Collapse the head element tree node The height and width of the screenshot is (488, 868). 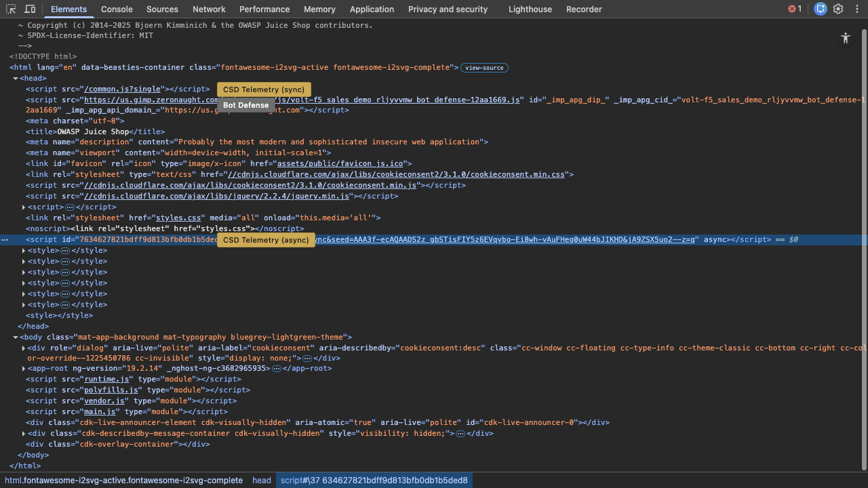(15, 78)
